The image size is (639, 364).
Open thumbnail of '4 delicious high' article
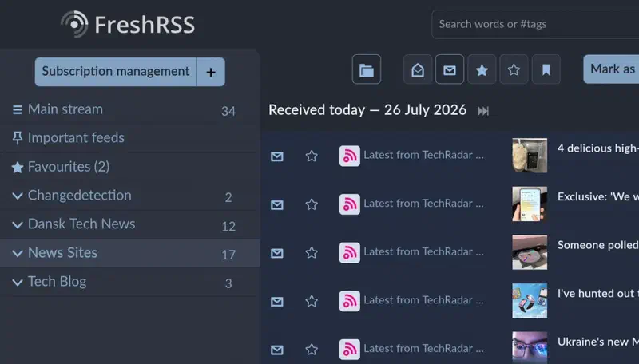(530, 156)
